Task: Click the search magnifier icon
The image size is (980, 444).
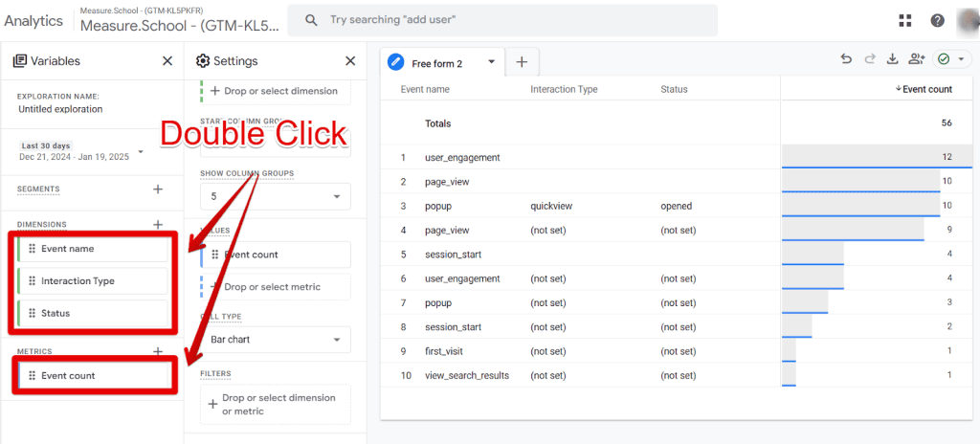Action: (x=311, y=20)
